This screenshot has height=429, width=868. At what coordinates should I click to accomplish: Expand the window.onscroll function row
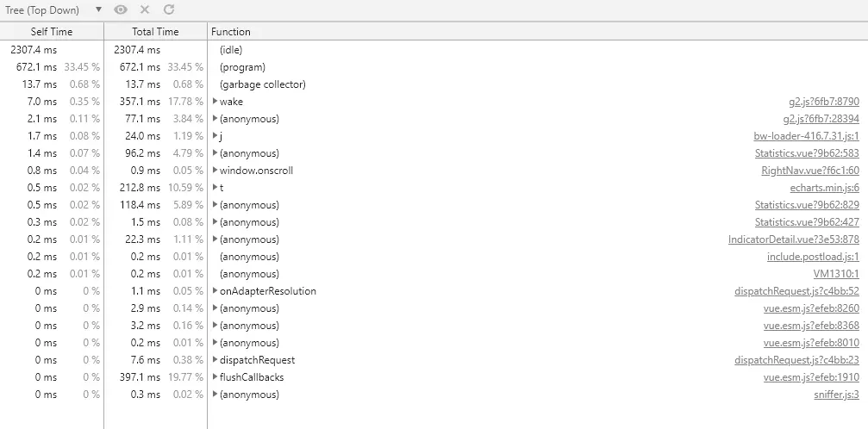click(215, 170)
